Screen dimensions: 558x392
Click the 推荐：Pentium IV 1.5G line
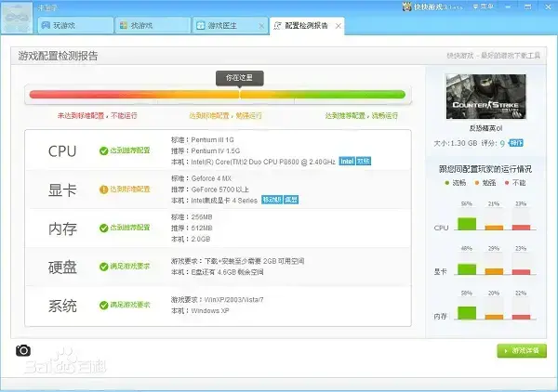click(x=206, y=151)
